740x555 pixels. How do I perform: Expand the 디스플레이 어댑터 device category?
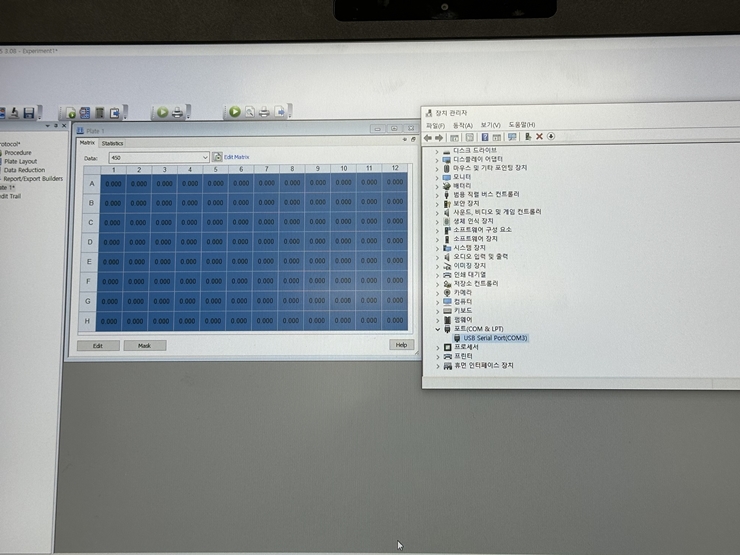click(x=437, y=158)
